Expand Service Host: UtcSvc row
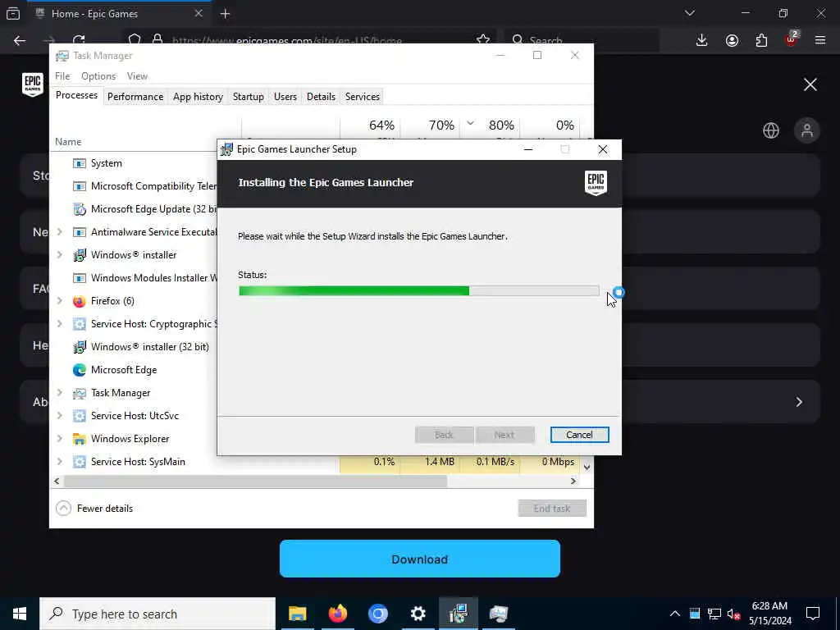 pos(60,416)
